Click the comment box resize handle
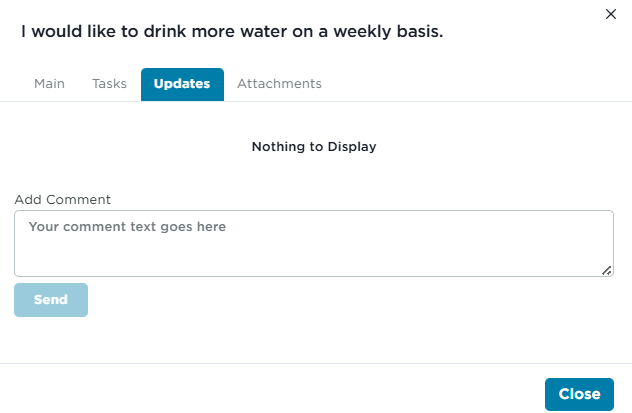632x413 pixels. [607, 270]
